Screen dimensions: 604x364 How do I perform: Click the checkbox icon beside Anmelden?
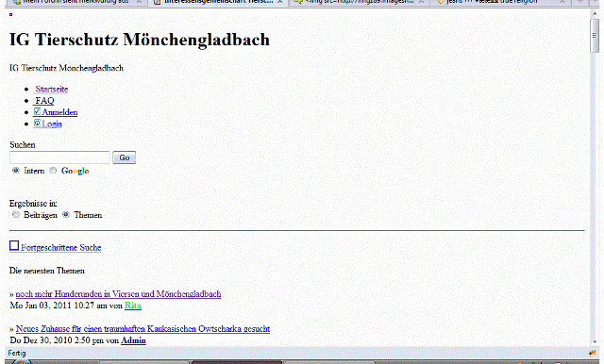pos(37,111)
